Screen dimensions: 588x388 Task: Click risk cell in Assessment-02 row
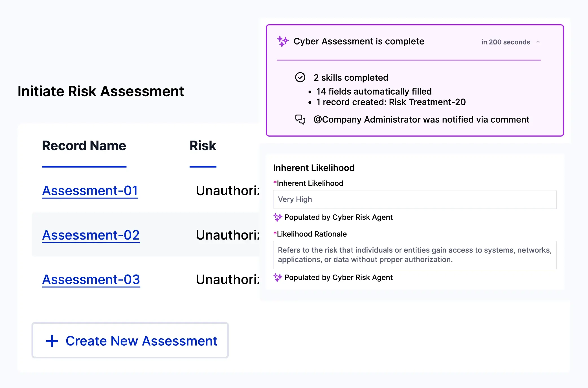227,235
